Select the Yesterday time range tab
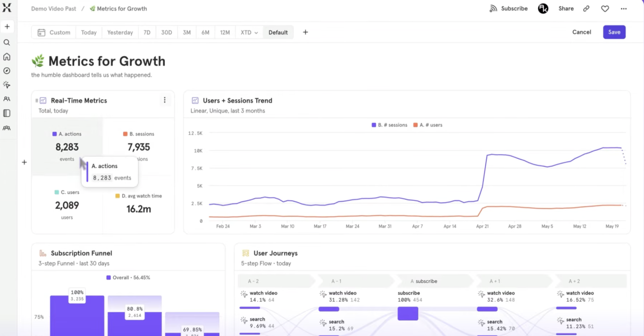Image resolution: width=644 pixels, height=336 pixels. [x=120, y=32]
